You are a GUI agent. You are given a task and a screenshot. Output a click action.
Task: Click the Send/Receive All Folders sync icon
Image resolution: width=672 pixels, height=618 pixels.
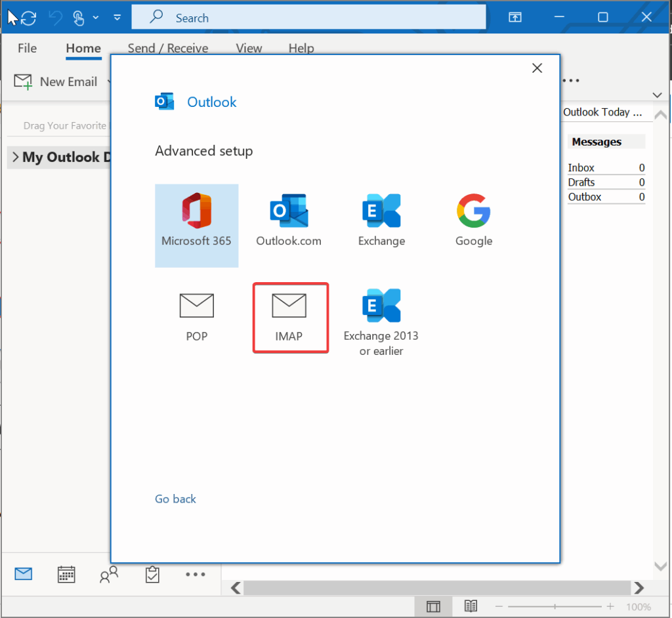point(29,18)
